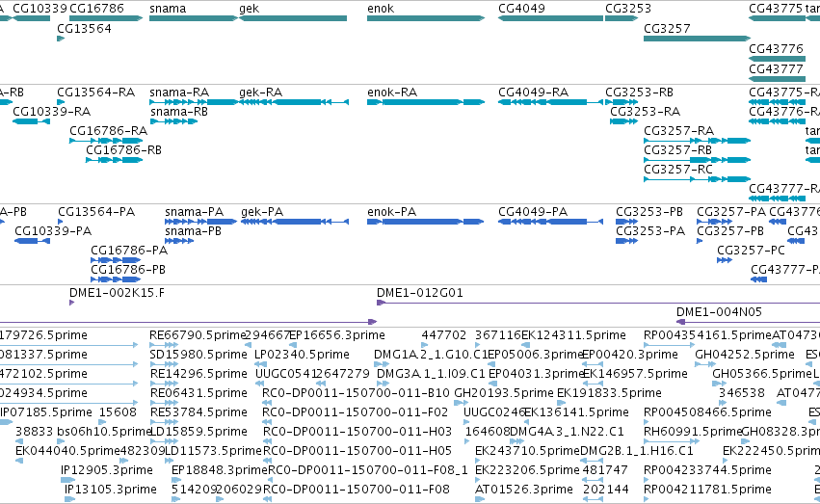
Task: Select the snama-RA transcript glyph
Action: click(x=194, y=102)
